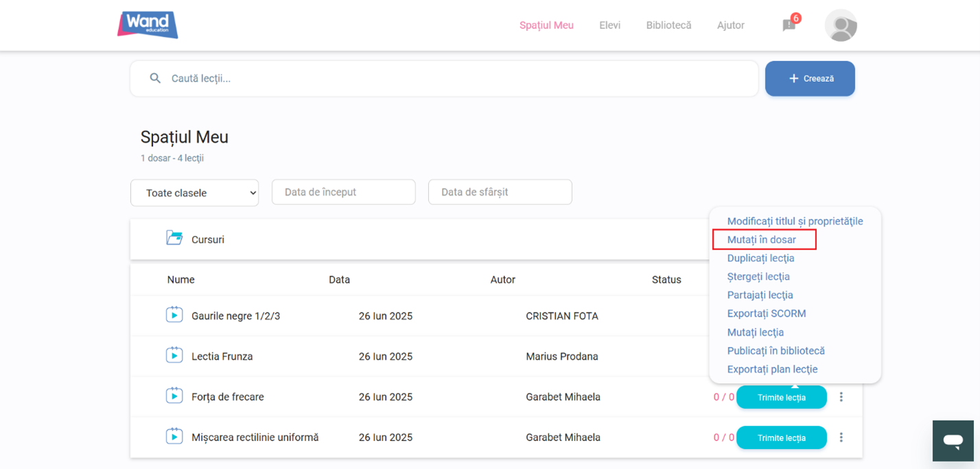
Task: Click the Wand education logo
Action: pos(148,25)
